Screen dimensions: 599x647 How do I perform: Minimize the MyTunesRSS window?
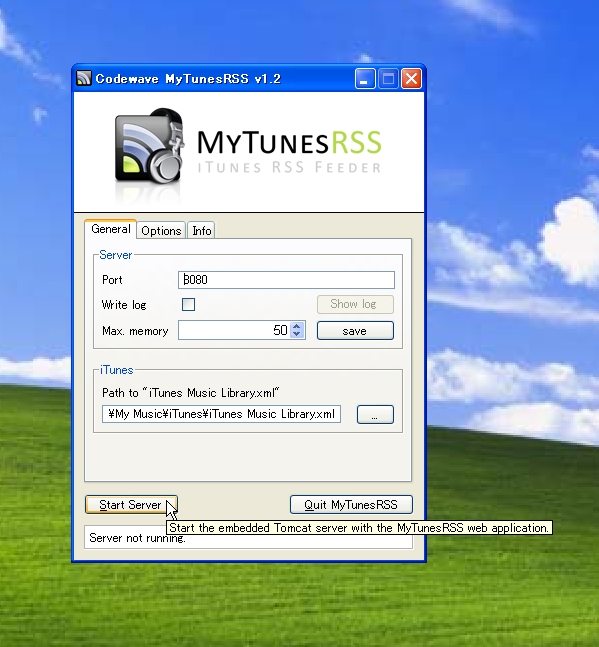[365, 78]
